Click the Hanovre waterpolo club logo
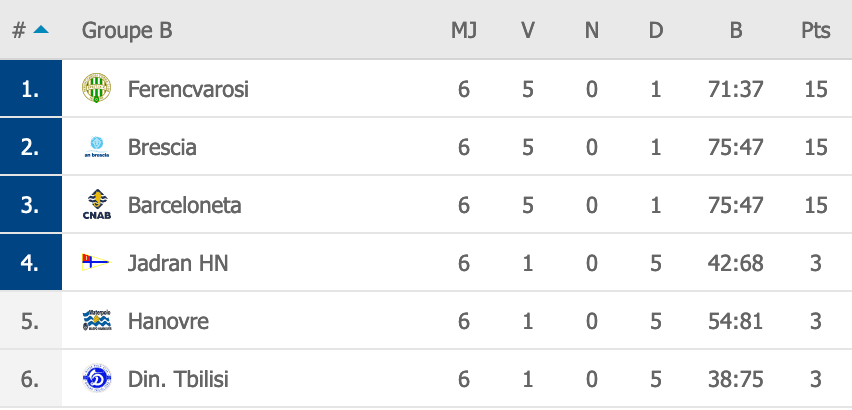Screen dimensions: 852x410 click(x=97, y=320)
